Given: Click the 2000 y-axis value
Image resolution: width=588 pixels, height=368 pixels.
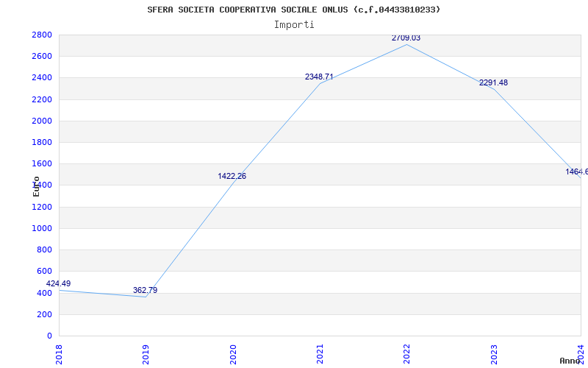Looking at the screenshot, I should (42, 121).
